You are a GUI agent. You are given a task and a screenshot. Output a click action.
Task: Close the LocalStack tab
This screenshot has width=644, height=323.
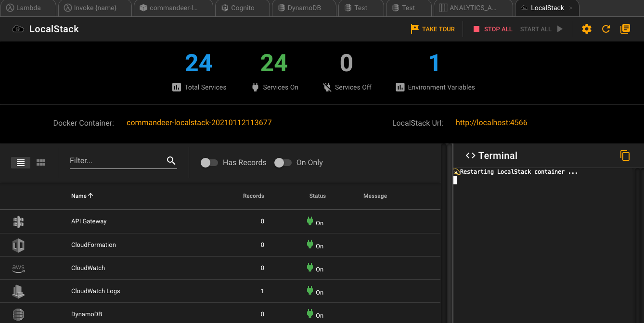coord(571,8)
